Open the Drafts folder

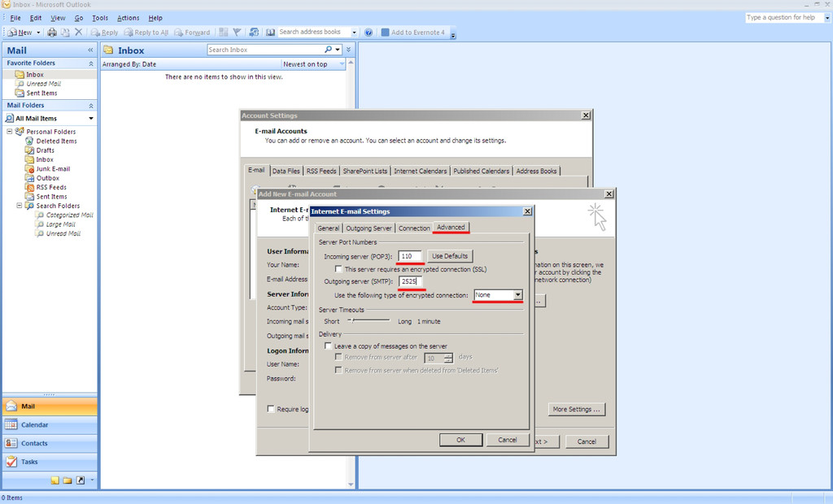pos(45,150)
